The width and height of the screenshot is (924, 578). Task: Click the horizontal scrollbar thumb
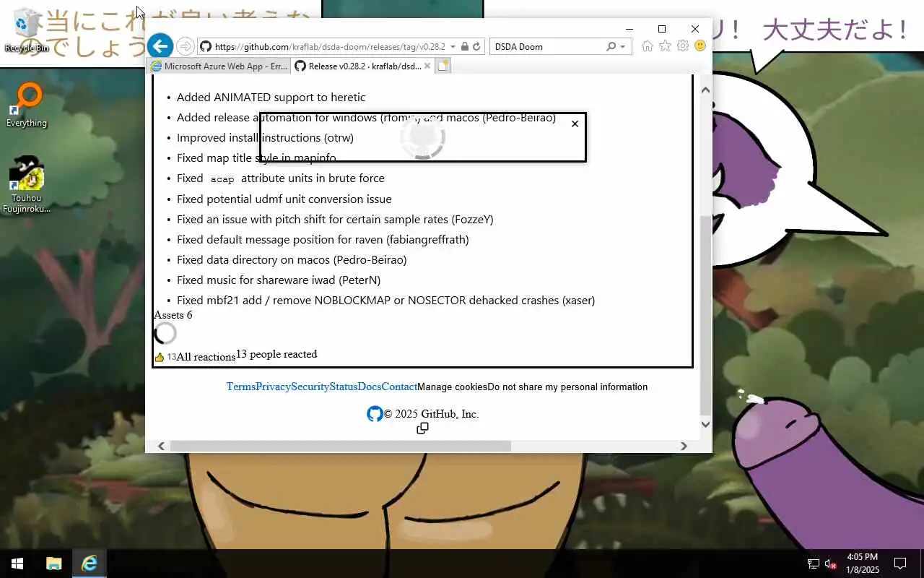(340, 447)
